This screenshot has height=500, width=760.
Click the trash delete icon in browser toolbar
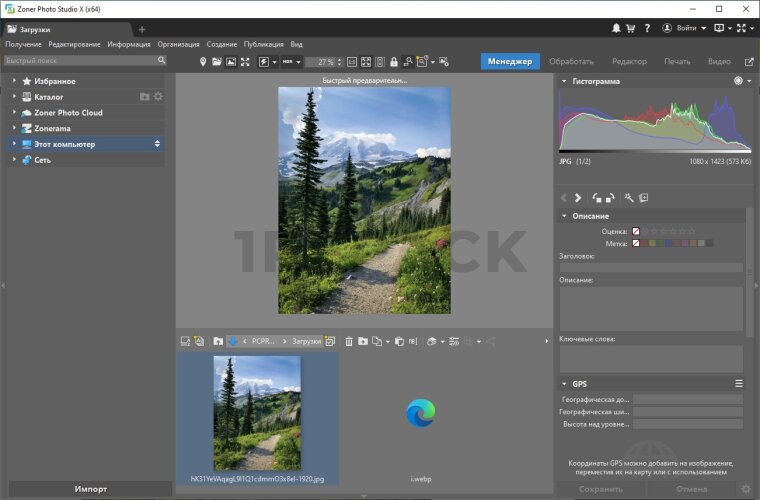tap(349, 342)
